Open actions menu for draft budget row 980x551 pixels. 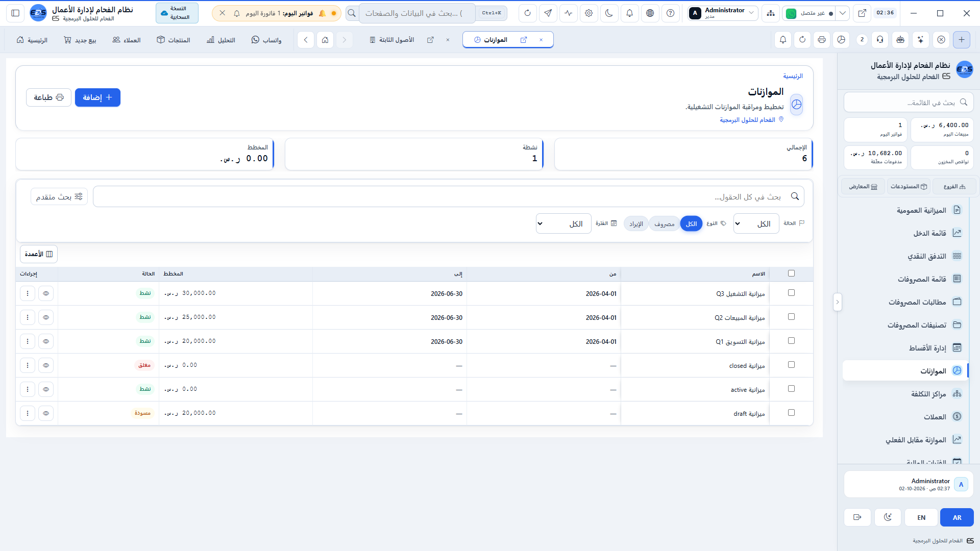[28, 413]
